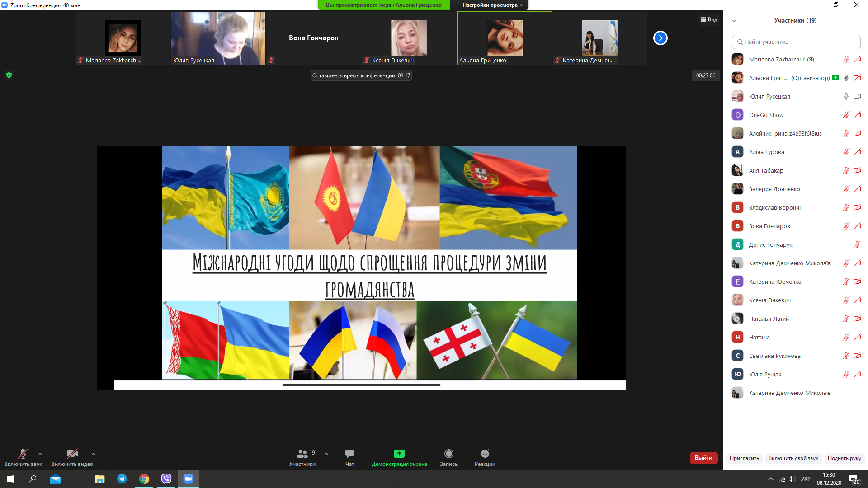This screenshot has height=488, width=868.
Task: Open Viber from the Windows taskbar
Action: click(x=166, y=479)
